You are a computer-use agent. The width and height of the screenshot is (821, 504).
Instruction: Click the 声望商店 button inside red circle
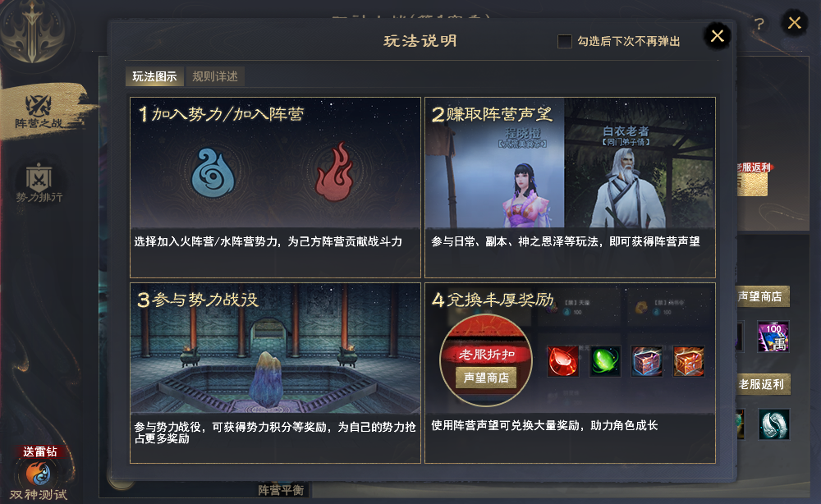point(486,378)
